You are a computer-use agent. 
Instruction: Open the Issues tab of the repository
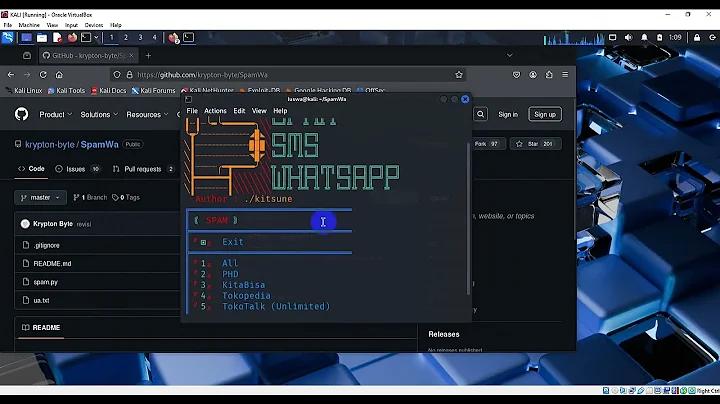78,169
